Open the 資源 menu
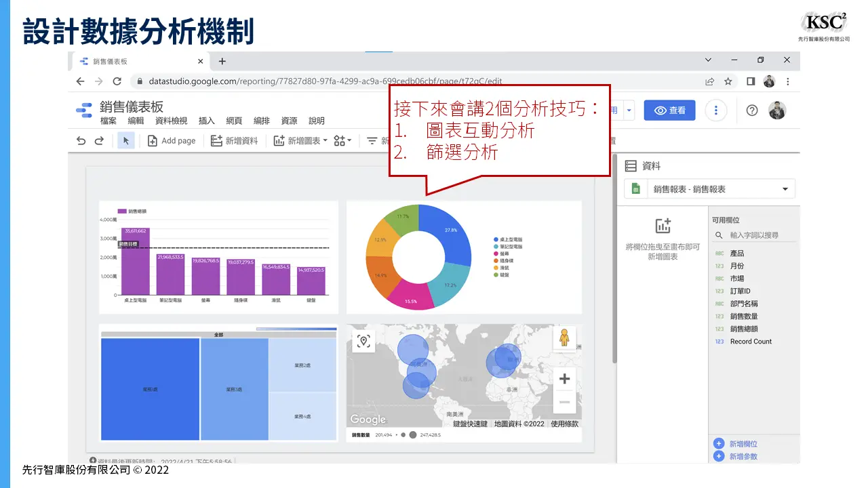 (x=289, y=121)
